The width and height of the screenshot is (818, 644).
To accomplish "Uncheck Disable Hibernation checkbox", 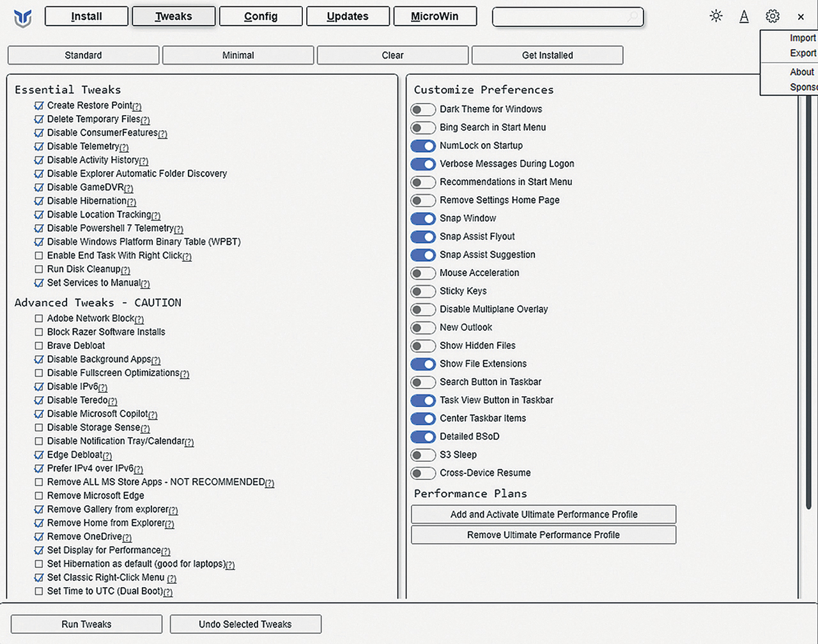I will point(39,201).
